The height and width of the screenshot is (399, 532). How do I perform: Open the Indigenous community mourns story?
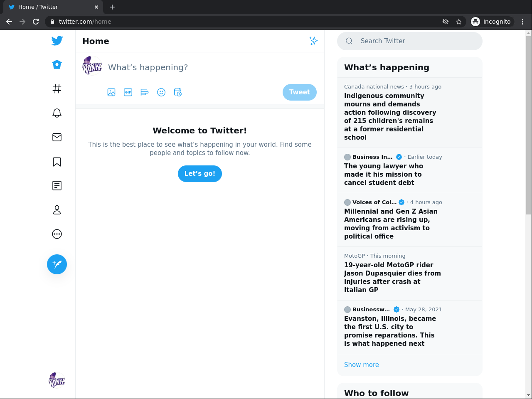point(410,113)
